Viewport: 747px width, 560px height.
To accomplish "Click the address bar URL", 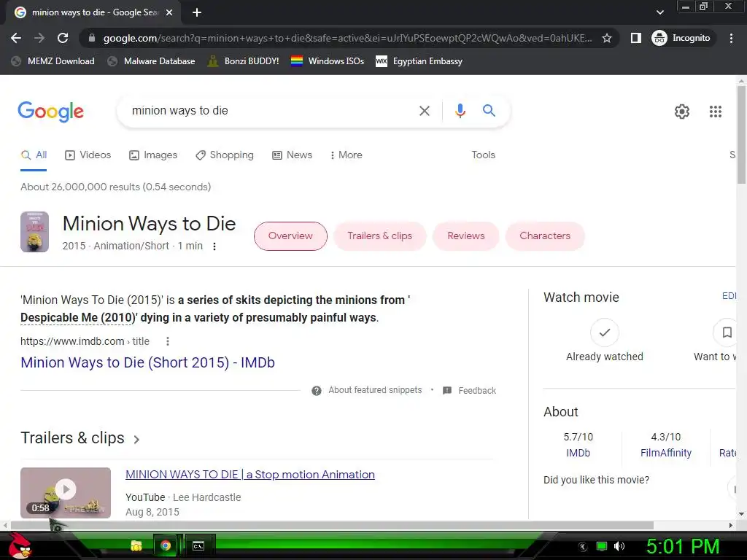I will pos(347,38).
